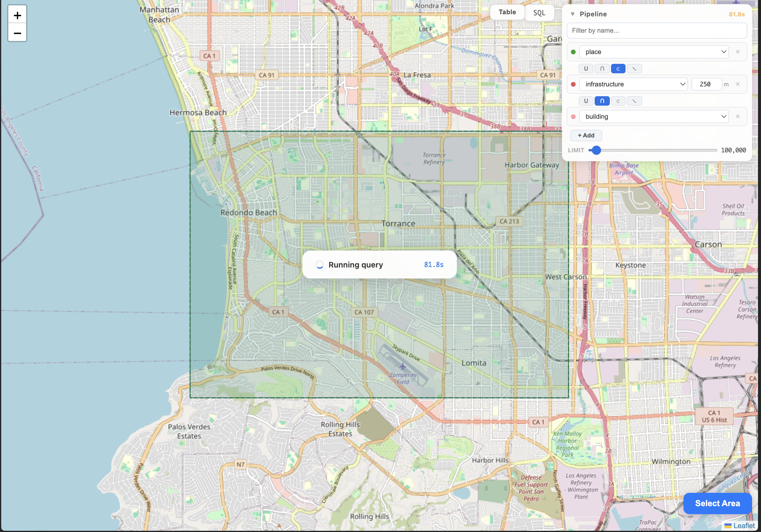Switch to the Table view
The height and width of the screenshot is (532, 761).
(507, 12)
